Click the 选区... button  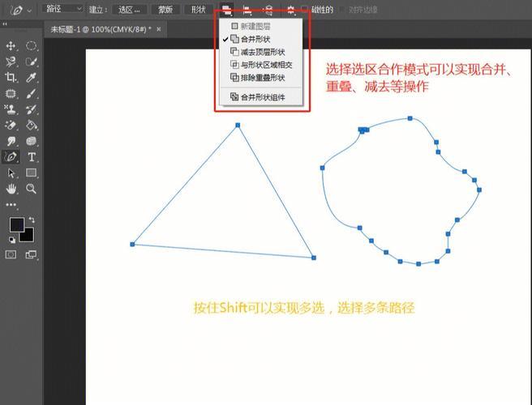click(x=129, y=10)
